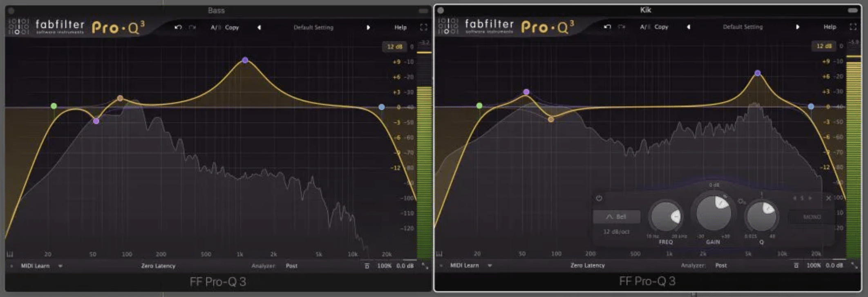This screenshot has height=297, width=868.
Task: Click 0.0 dB output level in Bass window
Action: coord(405,266)
